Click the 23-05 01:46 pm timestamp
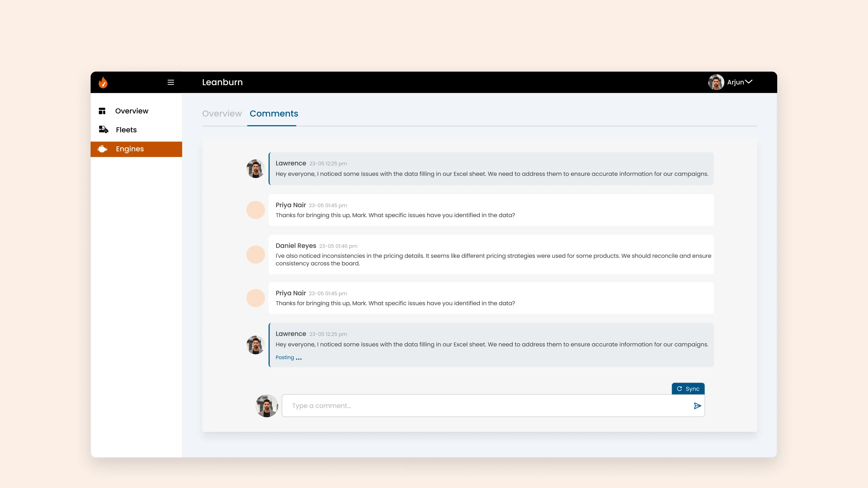Screen dimensions: 868x488 [x=338, y=246]
